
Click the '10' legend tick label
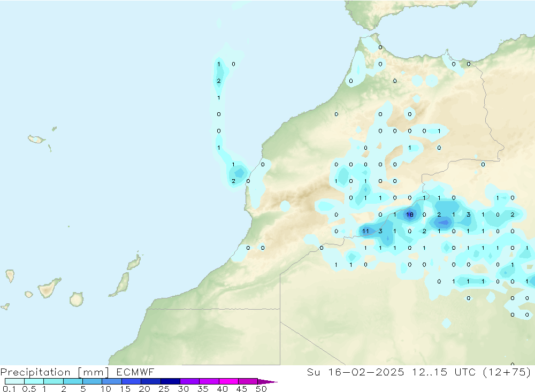point(106,389)
